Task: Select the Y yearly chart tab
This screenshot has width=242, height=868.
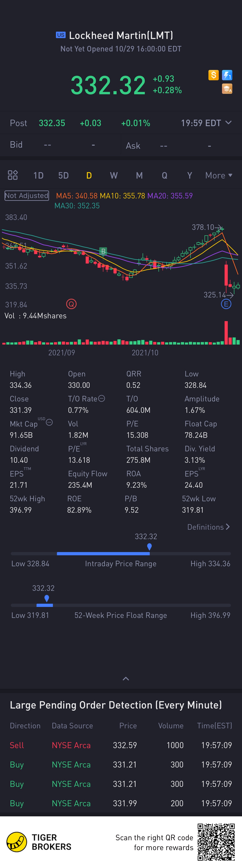Action: pos(190,175)
